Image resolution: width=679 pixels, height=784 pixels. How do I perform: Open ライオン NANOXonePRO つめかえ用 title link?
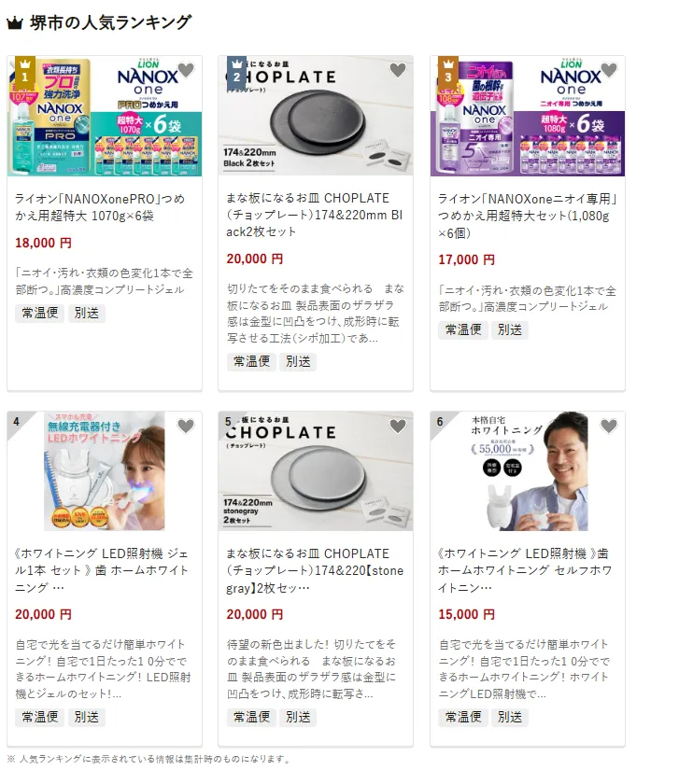[x=100, y=207]
